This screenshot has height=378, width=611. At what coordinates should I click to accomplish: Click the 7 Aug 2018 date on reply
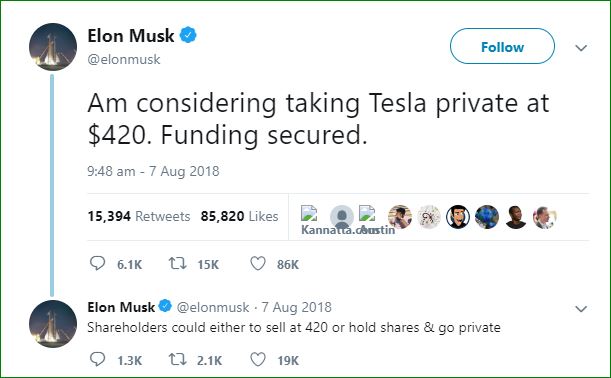point(296,307)
